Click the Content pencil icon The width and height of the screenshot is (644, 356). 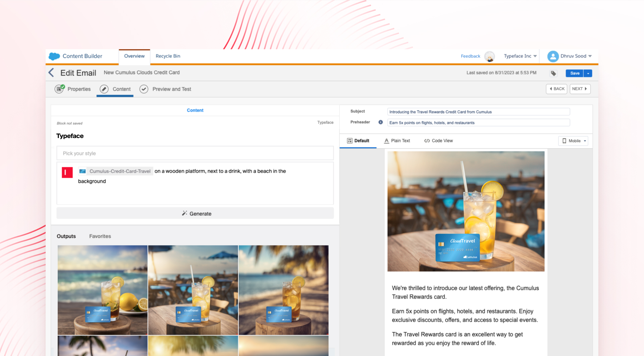(x=105, y=89)
